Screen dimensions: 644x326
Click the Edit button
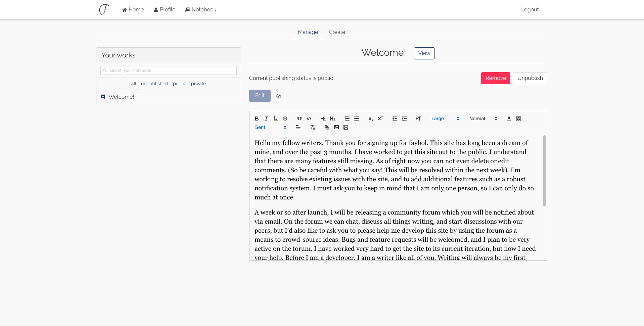pyautogui.click(x=260, y=96)
